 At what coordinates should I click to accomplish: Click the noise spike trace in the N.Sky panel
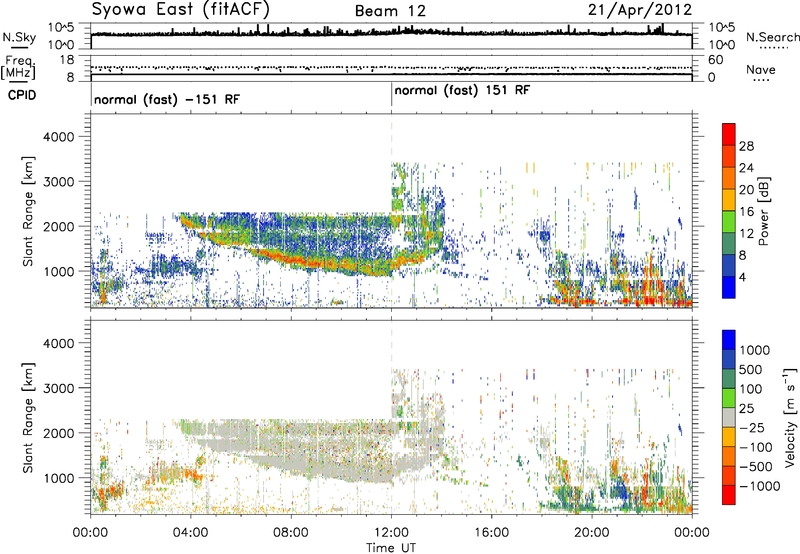pos(391,32)
